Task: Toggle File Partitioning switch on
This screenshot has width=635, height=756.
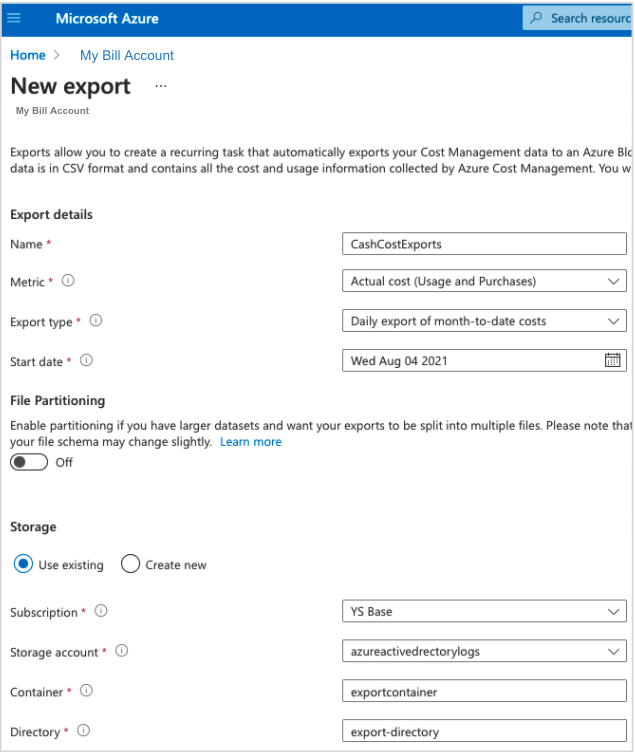Action: (29, 462)
